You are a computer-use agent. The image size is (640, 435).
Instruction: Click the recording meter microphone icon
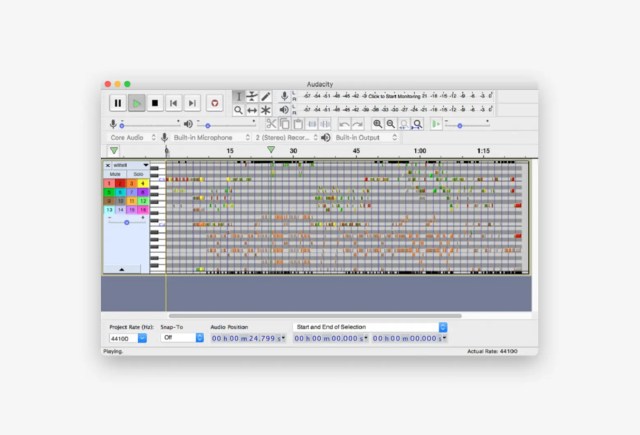pyautogui.click(x=284, y=96)
